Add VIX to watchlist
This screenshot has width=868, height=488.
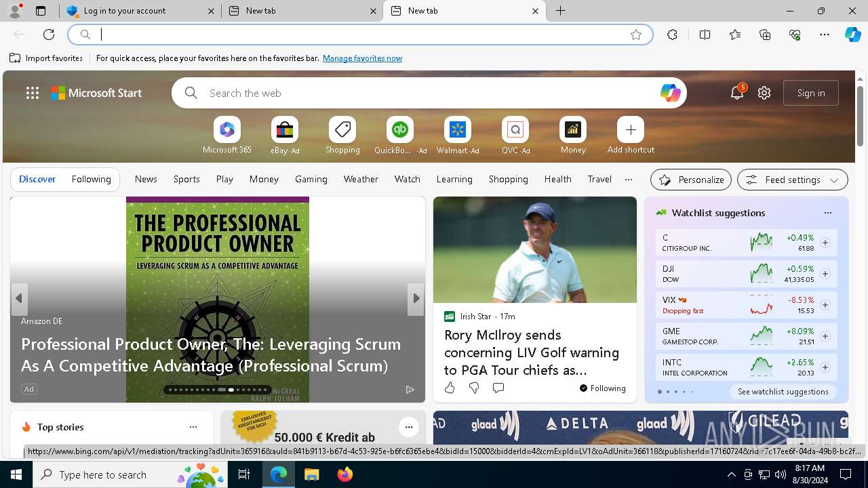click(x=825, y=305)
